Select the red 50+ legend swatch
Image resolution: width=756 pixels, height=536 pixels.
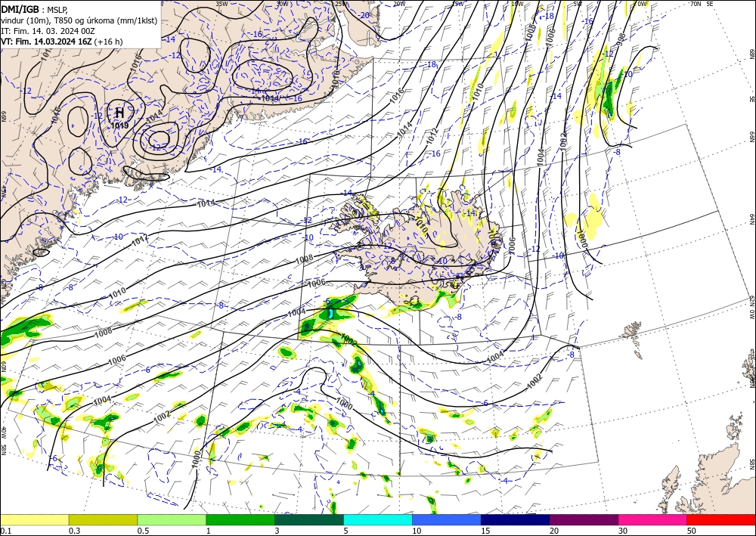pos(721,519)
